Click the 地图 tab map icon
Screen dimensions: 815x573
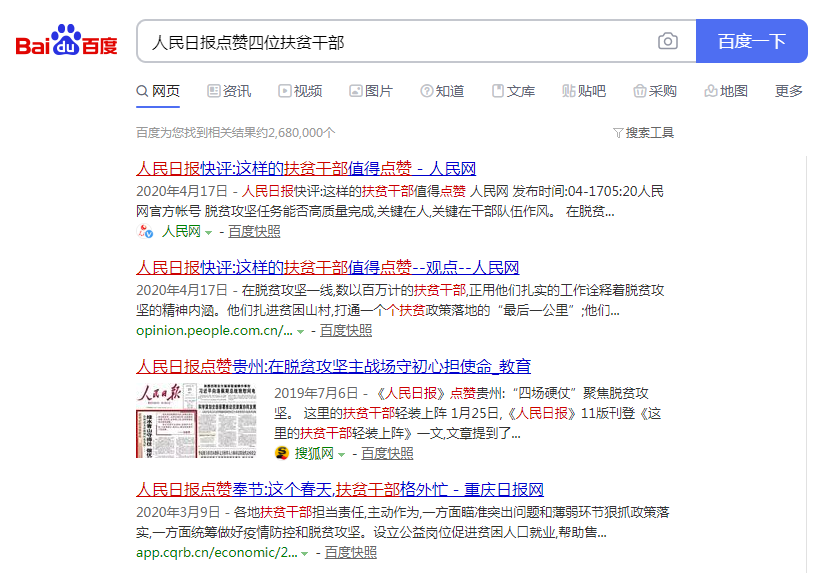click(x=711, y=91)
